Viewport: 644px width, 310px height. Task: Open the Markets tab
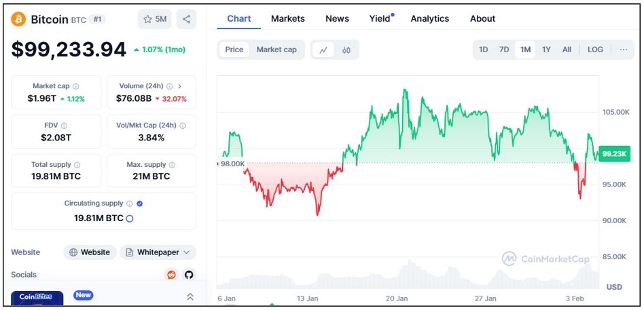[288, 18]
